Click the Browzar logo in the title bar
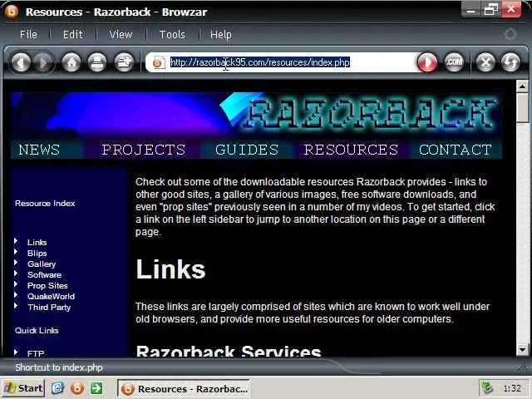This screenshot has width=532, height=399. click(x=11, y=11)
